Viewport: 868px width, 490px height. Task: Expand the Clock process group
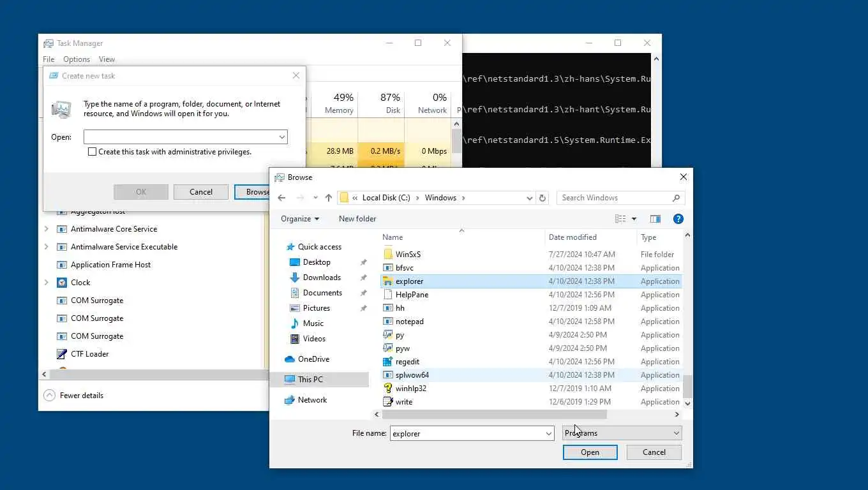(46, 283)
